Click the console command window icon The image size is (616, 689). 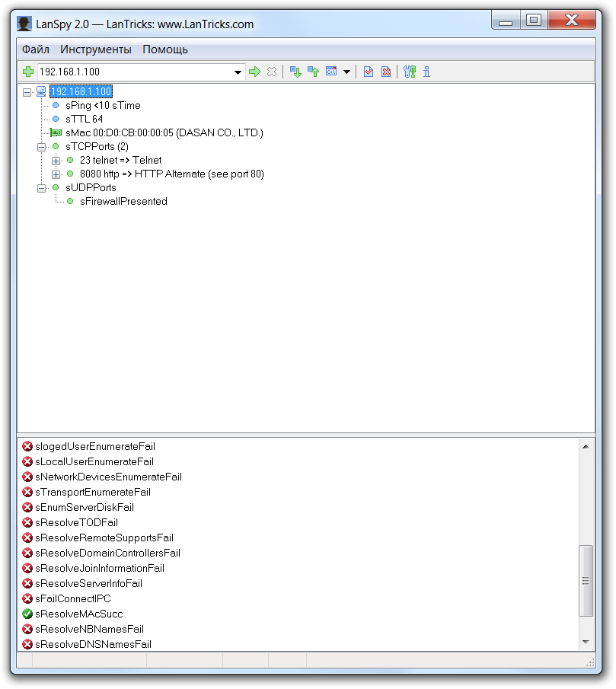[x=331, y=72]
